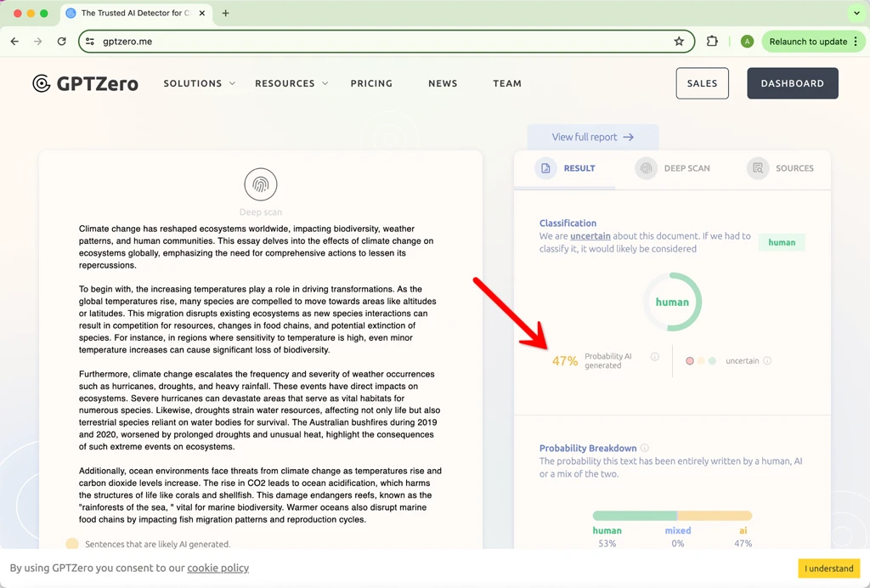Open Chrome three-dot menu
This screenshot has width=870, height=588.
[856, 42]
